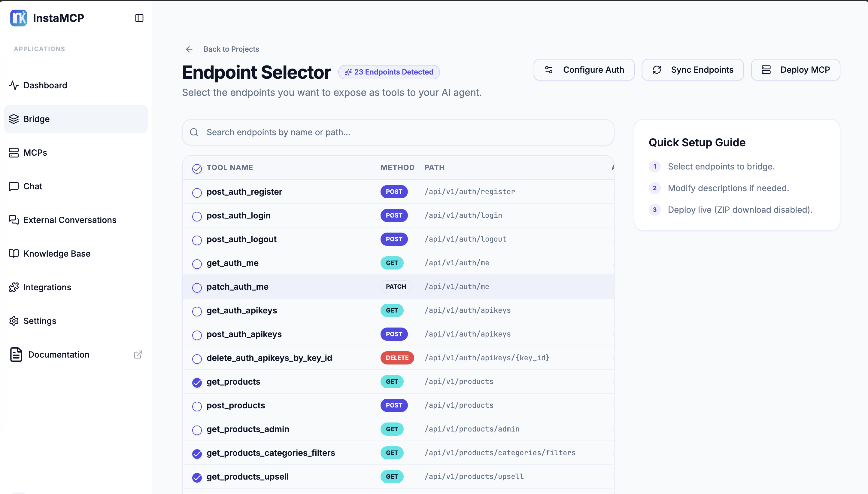Open the Bridge sidebar item
Image resolution: width=868 pixels, height=494 pixels.
click(x=76, y=119)
